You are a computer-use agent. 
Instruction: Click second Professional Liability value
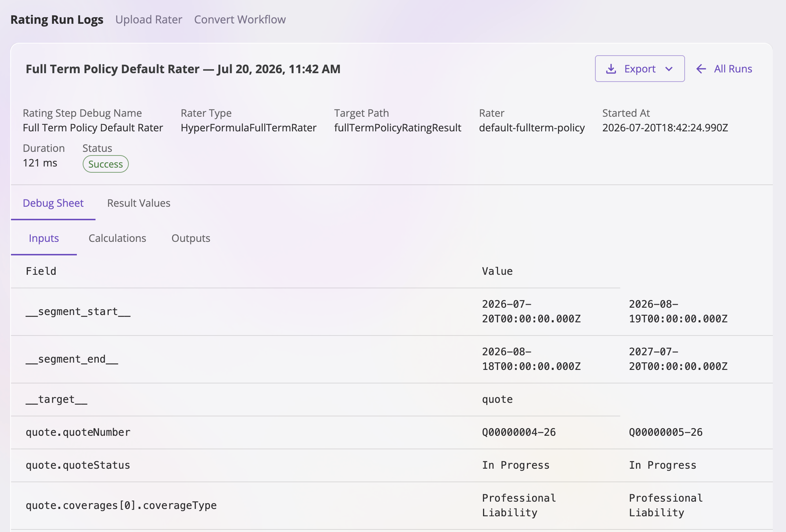tap(666, 505)
